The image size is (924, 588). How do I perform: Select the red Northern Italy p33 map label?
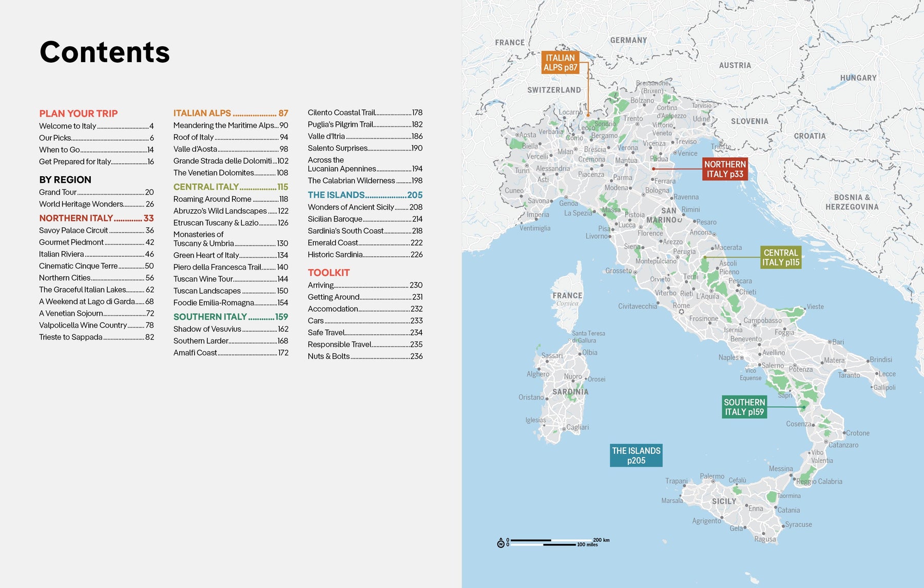click(x=724, y=169)
